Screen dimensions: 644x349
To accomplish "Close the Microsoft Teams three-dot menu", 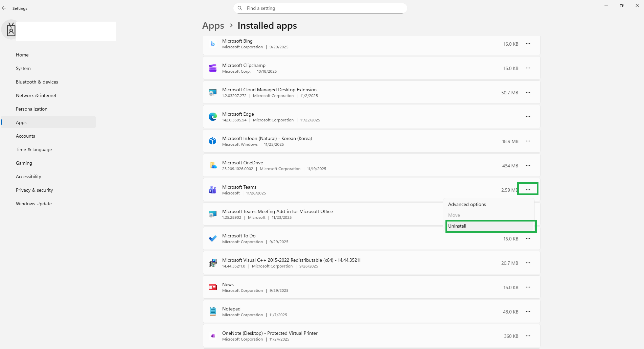I will [x=528, y=190].
